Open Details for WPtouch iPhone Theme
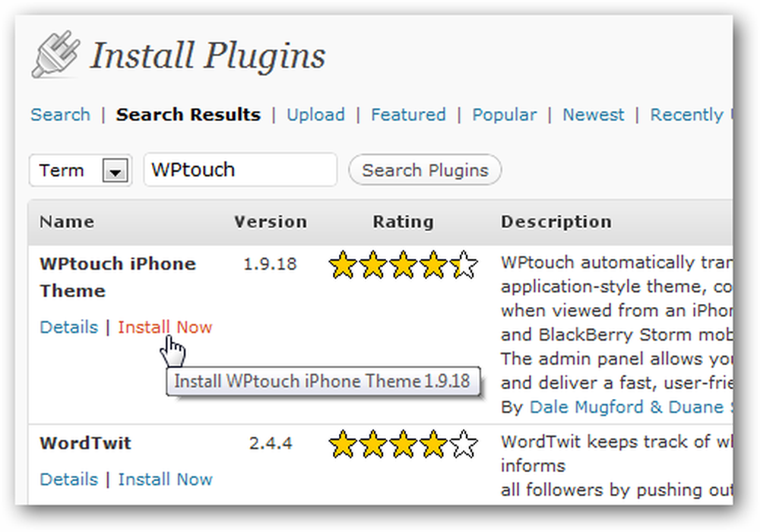Image resolution: width=760 pixels, height=532 pixels. pyautogui.click(x=69, y=327)
